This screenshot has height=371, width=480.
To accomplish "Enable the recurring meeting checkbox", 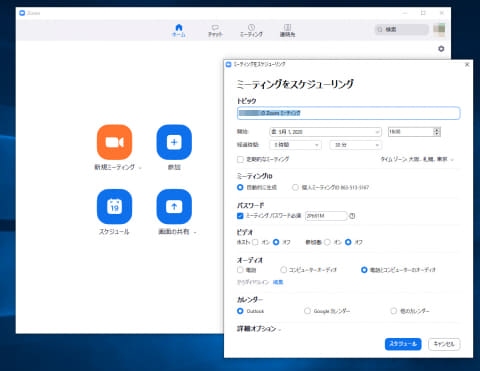I will coord(240,159).
